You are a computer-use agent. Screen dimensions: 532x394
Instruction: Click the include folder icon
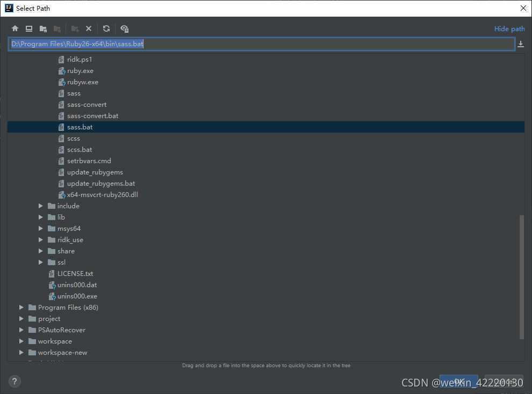[x=52, y=206]
